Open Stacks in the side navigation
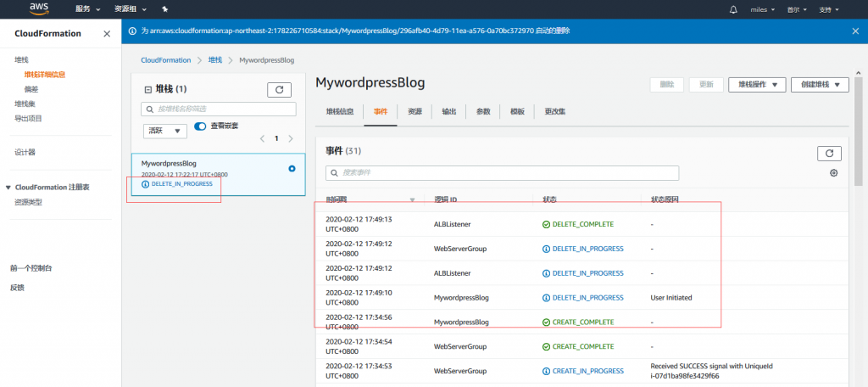This screenshot has height=387, width=868. click(21, 60)
